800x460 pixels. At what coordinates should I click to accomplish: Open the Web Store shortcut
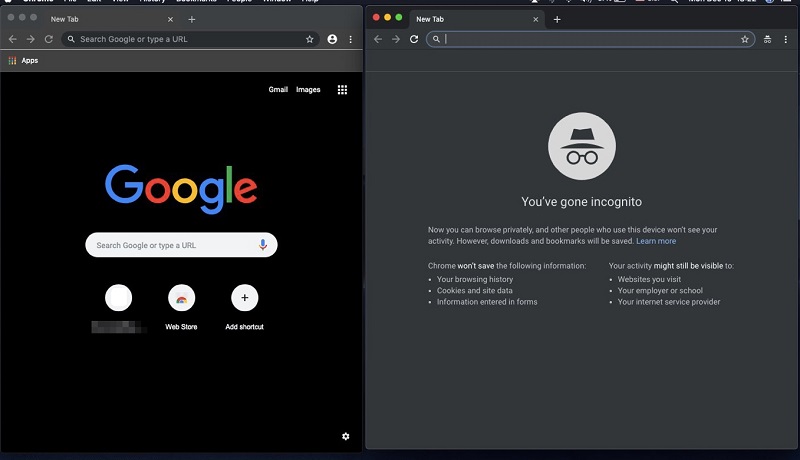click(x=181, y=298)
